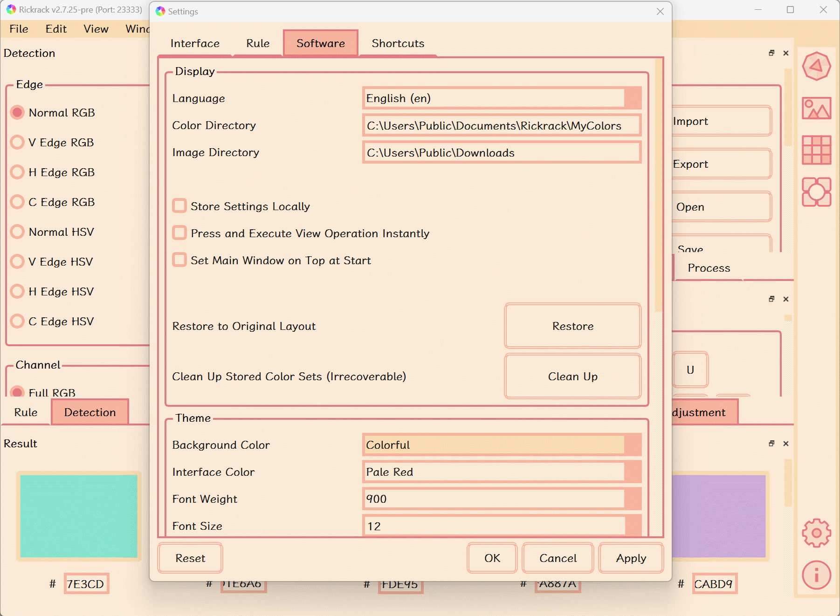Switch to the Shortcuts settings tab
The height and width of the screenshot is (616, 840).
click(x=398, y=43)
